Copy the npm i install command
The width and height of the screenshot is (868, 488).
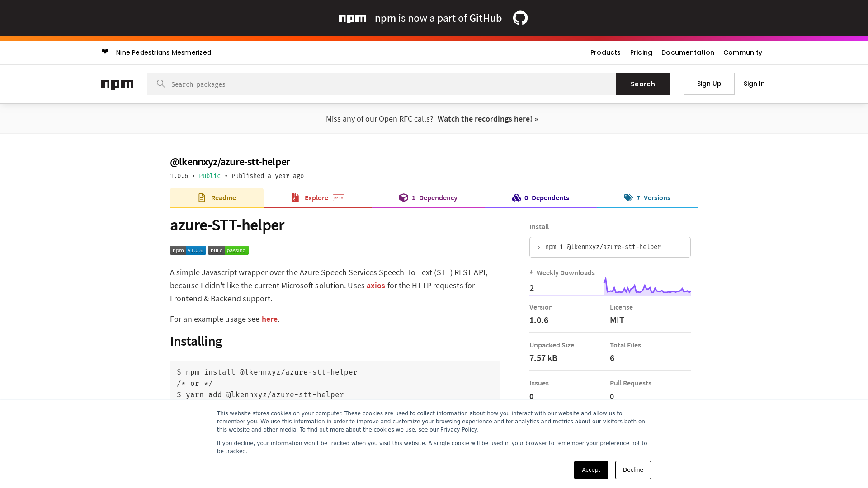click(x=610, y=247)
